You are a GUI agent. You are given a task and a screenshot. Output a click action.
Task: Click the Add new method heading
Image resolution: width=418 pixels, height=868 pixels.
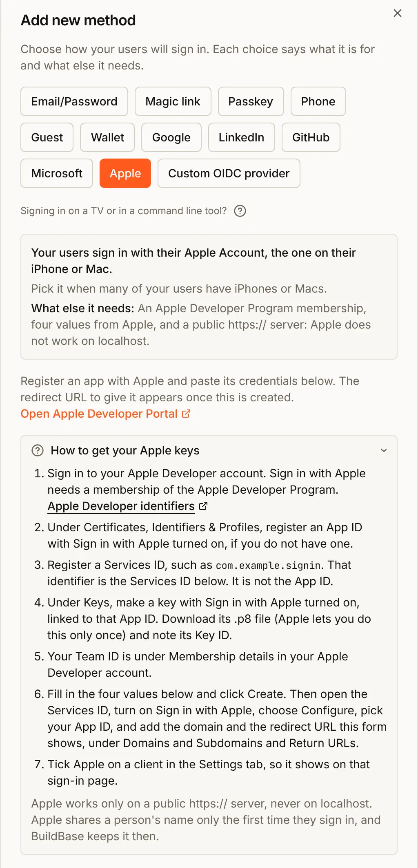point(78,20)
